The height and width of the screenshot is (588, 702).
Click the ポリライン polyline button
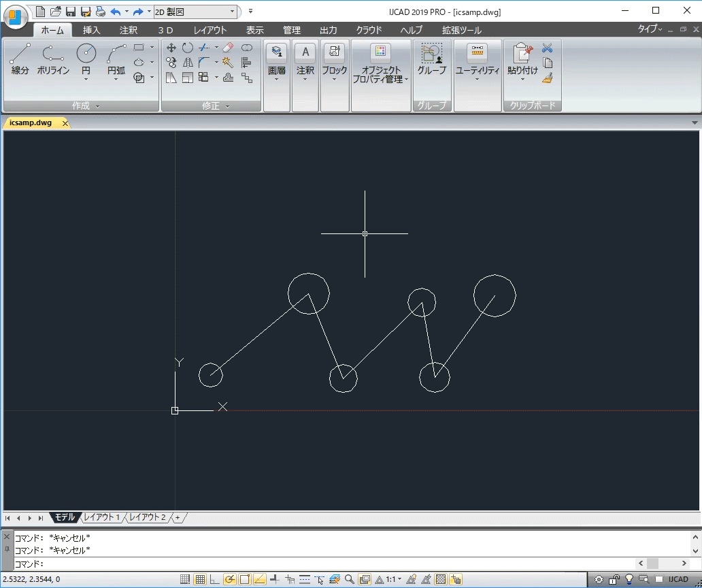pos(53,60)
